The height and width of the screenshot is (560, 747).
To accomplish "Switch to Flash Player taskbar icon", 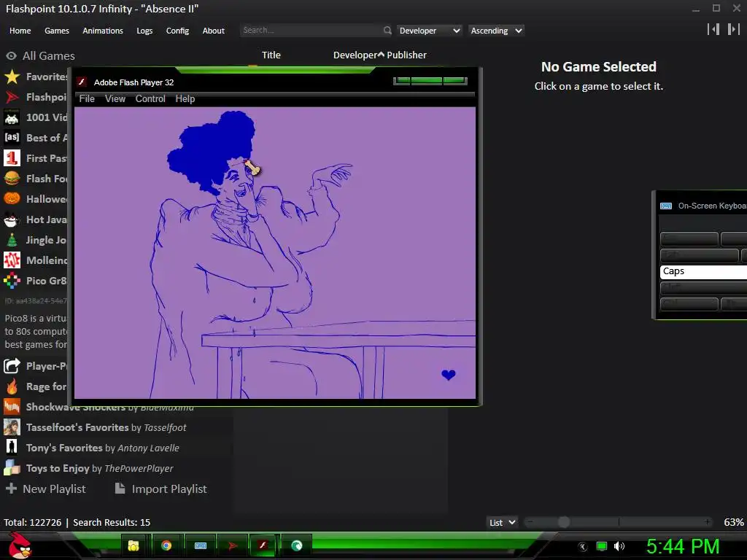I will [x=263, y=545].
